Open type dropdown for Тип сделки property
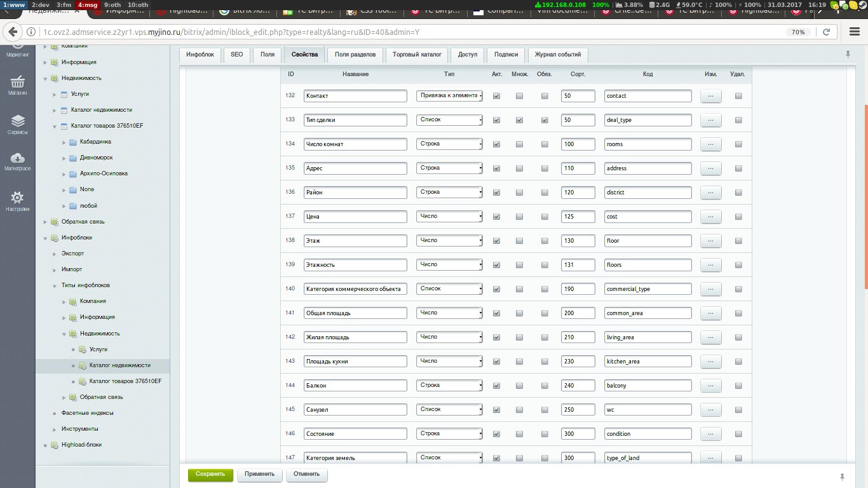Viewport: 868px width, 488px height. click(449, 119)
